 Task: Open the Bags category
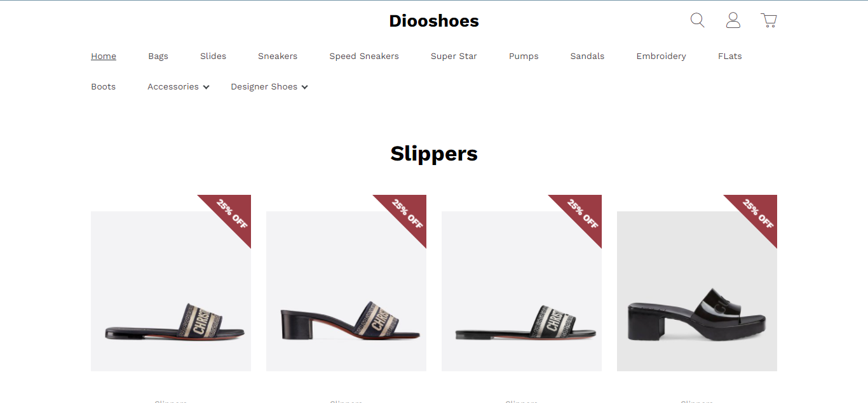coord(158,56)
